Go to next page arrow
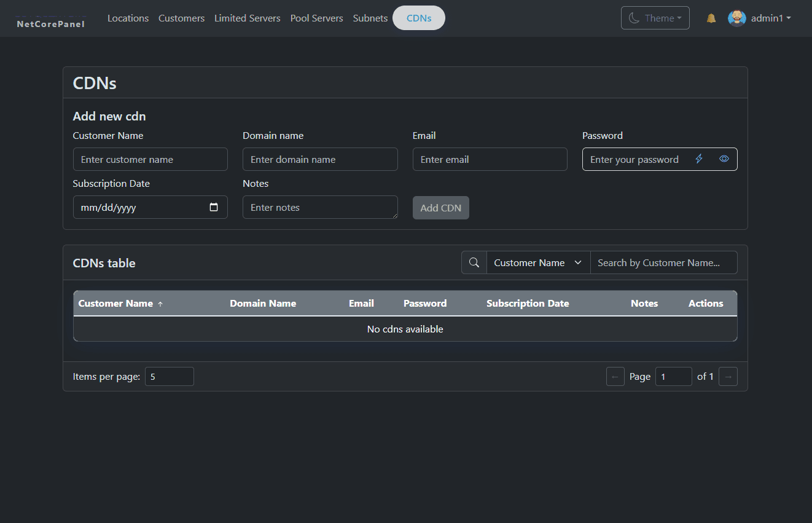 pos(728,377)
